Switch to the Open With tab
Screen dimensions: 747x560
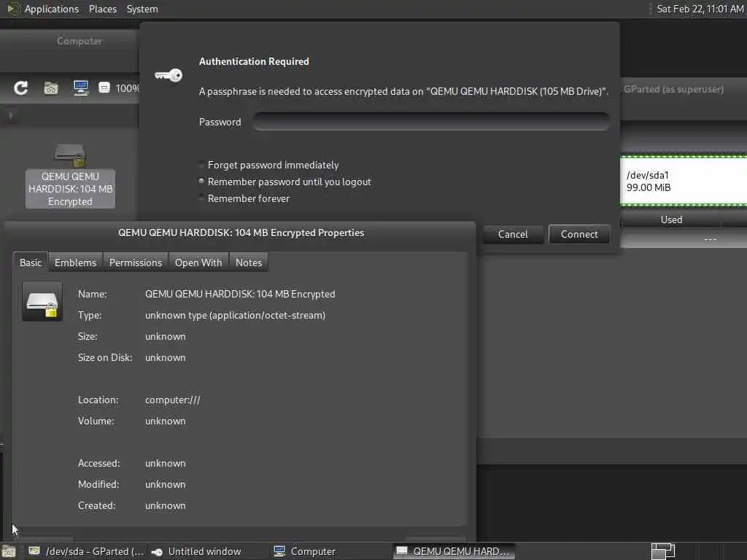coord(198,262)
